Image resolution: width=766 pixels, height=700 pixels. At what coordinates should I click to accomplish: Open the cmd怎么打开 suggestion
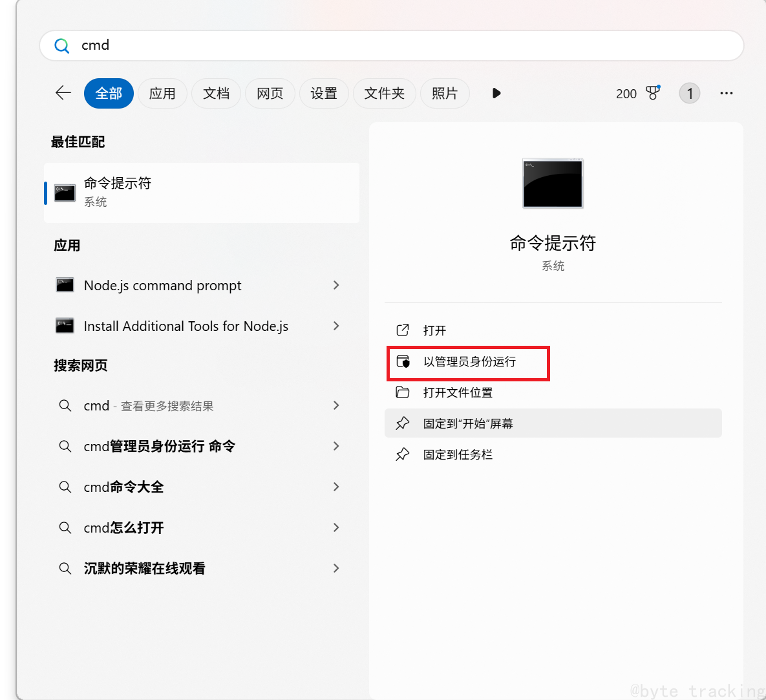coord(200,527)
